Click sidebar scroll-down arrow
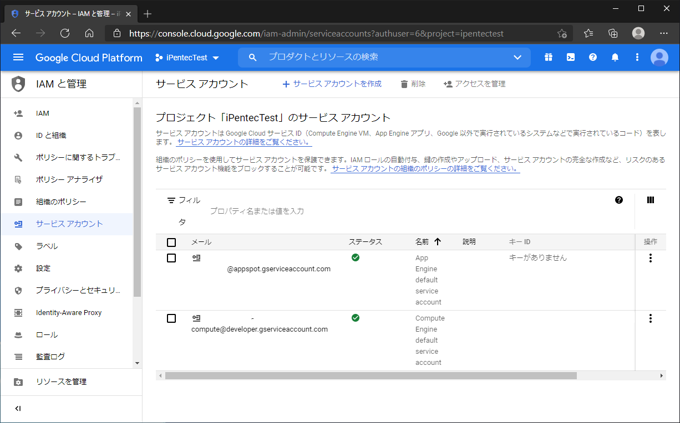This screenshot has width=680, height=423. [137, 363]
